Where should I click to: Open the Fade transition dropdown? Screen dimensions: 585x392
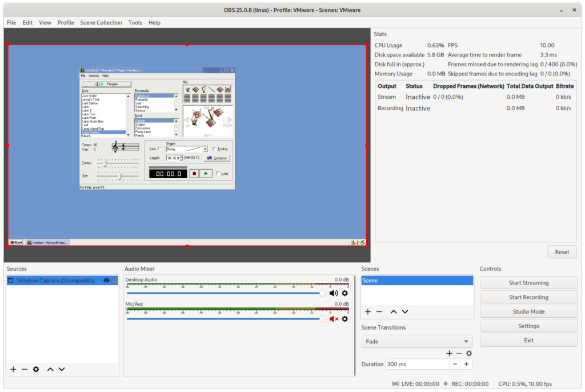pos(416,341)
